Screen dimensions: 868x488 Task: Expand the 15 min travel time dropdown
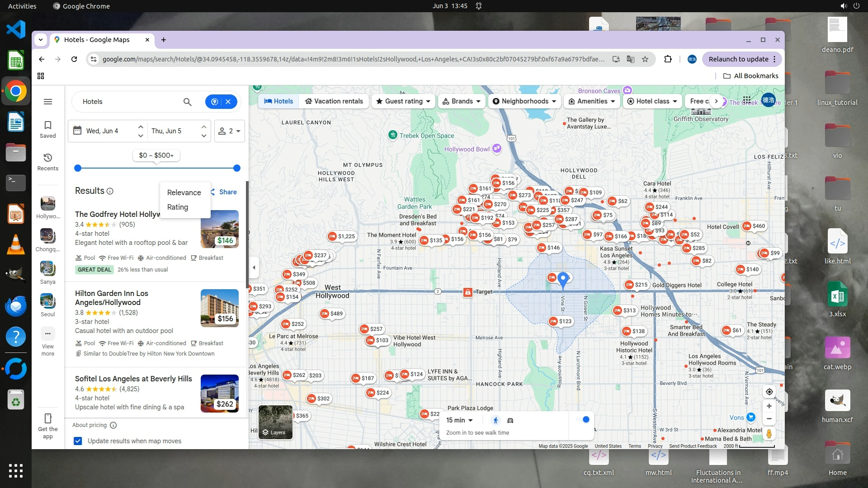pyautogui.click(x=459, y=420)
